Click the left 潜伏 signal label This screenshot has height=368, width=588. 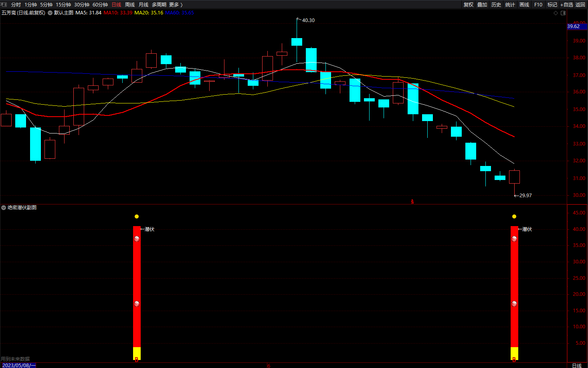pos(150,229)
